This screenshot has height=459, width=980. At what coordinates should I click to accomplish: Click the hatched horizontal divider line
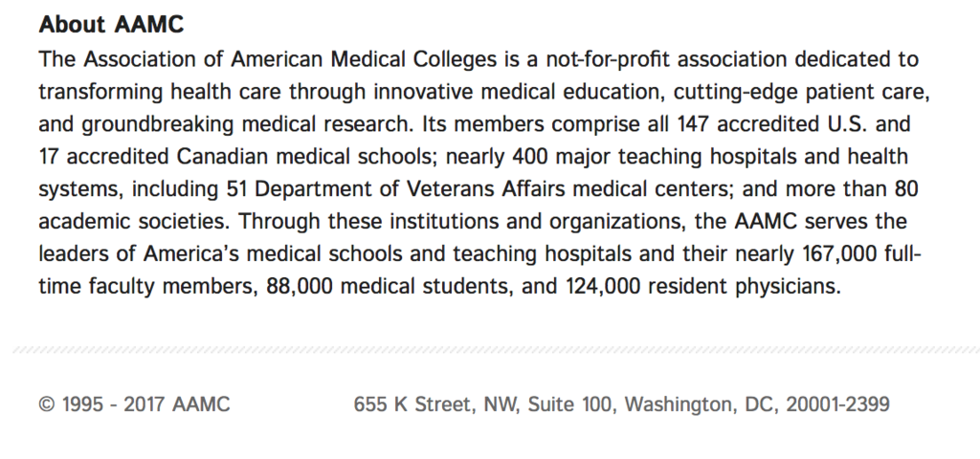click(490, 351)
